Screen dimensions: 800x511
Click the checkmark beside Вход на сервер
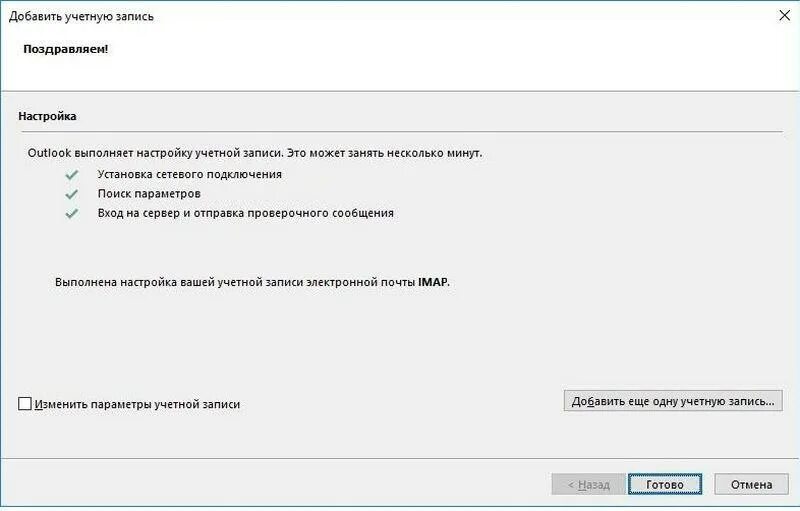(x=71, y=214)
